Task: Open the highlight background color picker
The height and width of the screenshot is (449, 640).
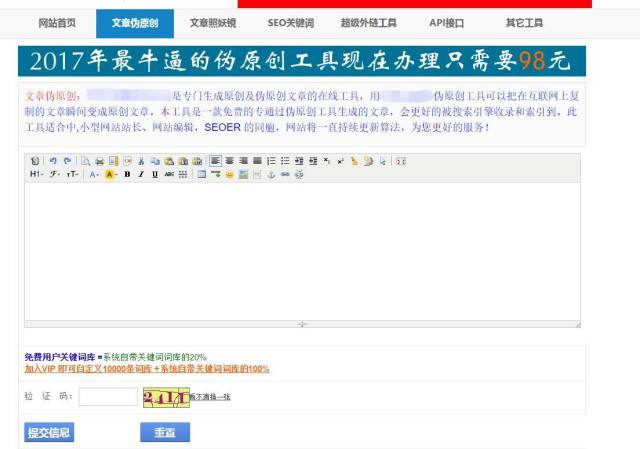Action: 111,174
